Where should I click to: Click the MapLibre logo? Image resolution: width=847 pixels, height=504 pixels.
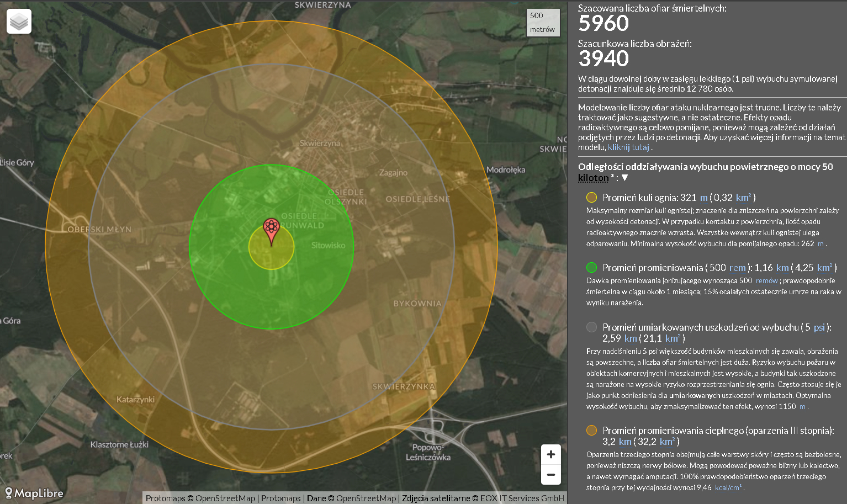point(34,493)
